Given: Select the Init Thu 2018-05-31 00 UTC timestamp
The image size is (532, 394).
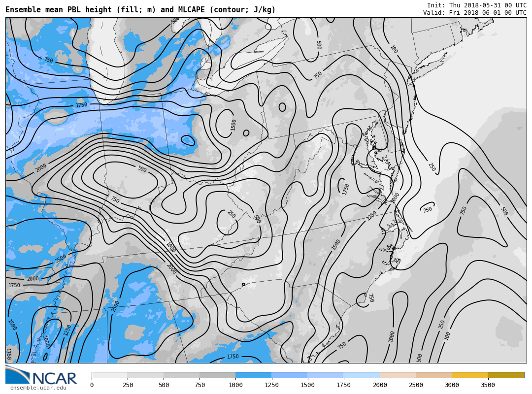Looking at the screenshot, I should pos(476,5).
